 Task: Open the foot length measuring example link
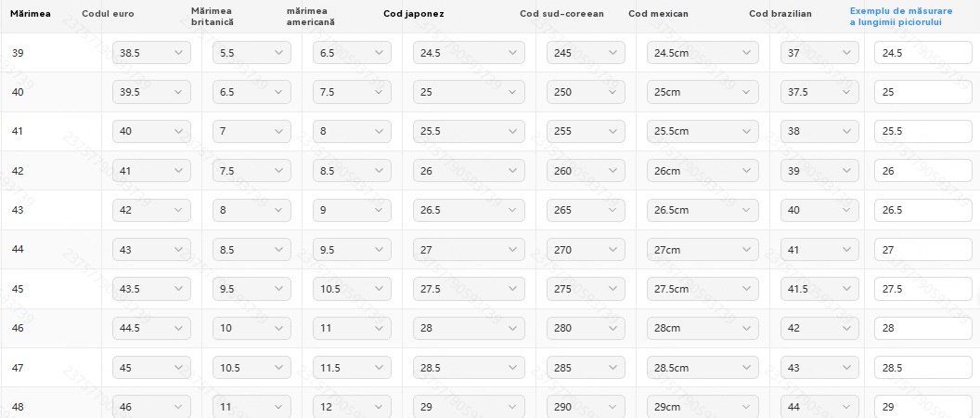pos(900,17)
